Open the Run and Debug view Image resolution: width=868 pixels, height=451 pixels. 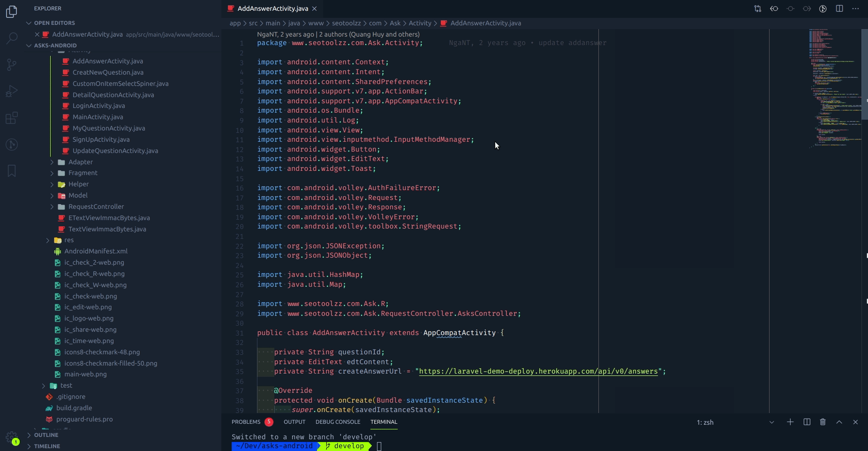point(12,91)
